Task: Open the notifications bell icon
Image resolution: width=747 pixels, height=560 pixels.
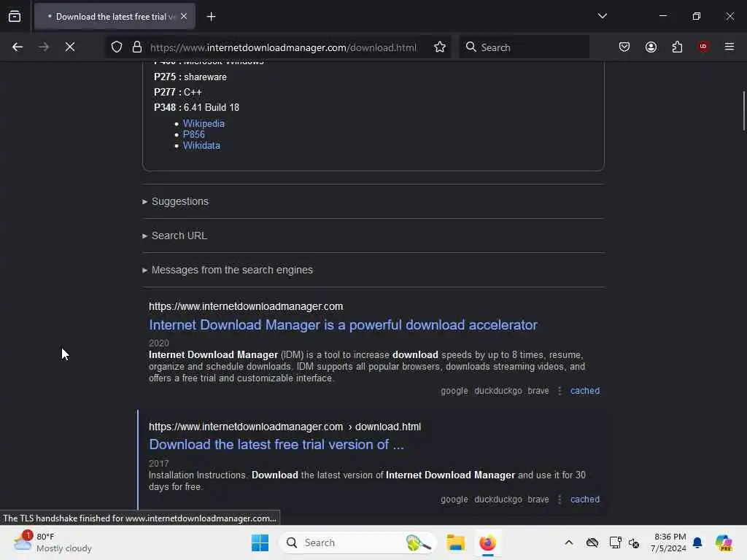Action: click(697, 542)
